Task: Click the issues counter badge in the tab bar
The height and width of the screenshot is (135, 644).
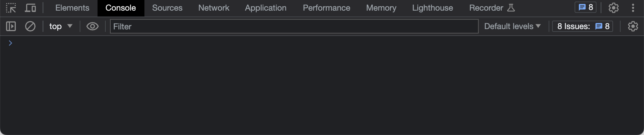Action: tap(586, 7)
